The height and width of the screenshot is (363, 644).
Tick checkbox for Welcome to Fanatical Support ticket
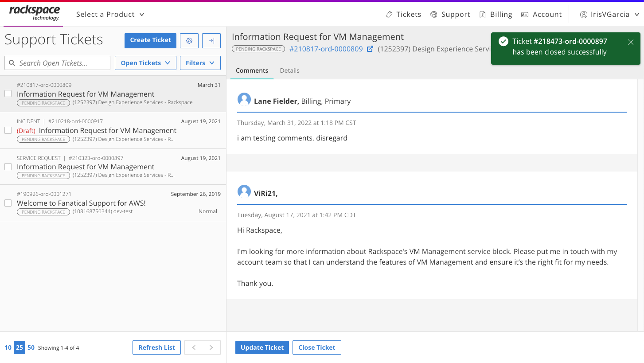[x=8, y=203]
